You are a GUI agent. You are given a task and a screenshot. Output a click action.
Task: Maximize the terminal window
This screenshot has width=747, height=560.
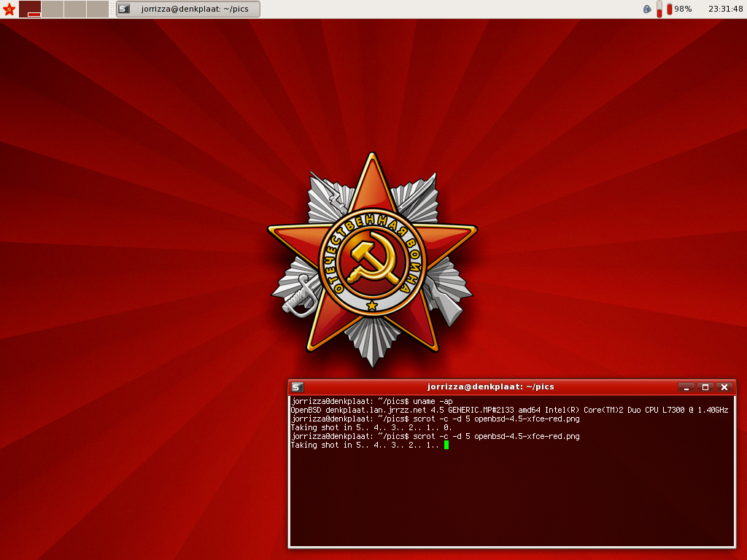705,387
